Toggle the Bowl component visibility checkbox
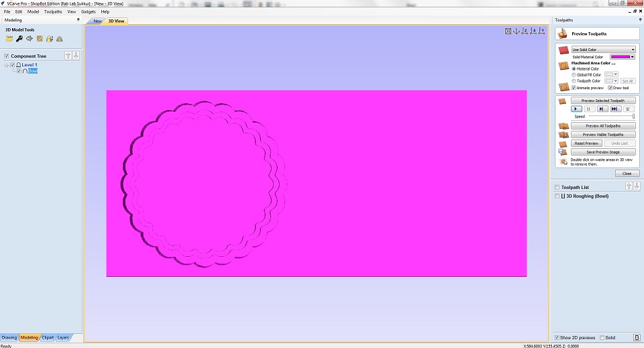Screen dimensions: 644x348 tap(19, 71)
